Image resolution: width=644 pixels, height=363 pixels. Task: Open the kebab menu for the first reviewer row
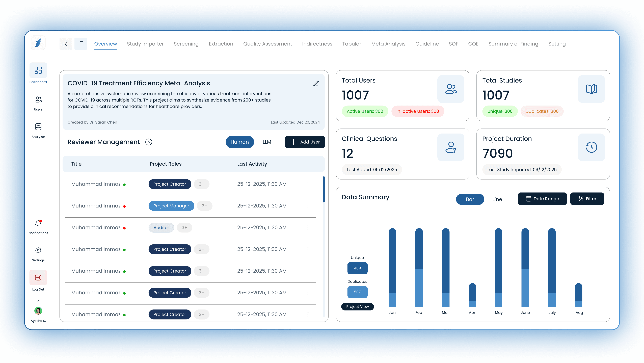(308, 184)
